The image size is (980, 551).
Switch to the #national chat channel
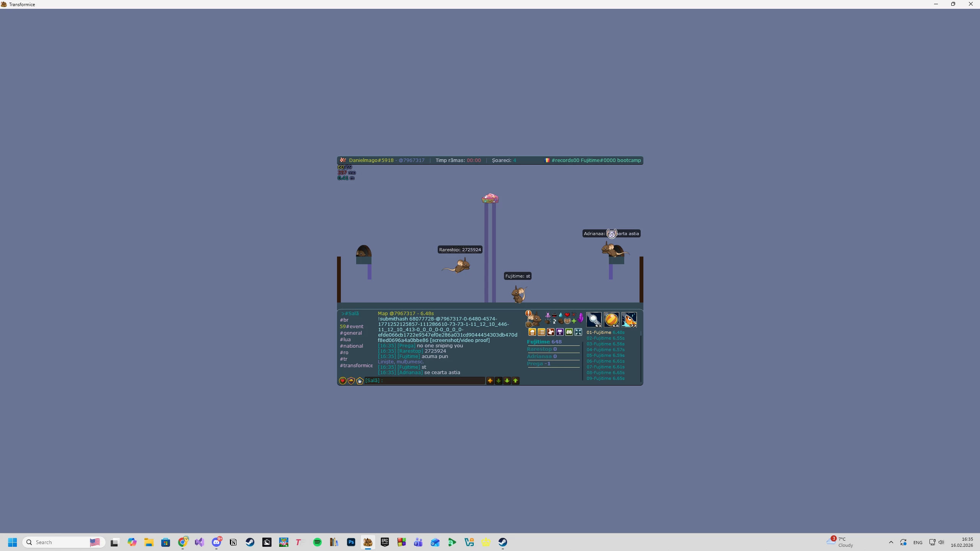click(351, 346)
